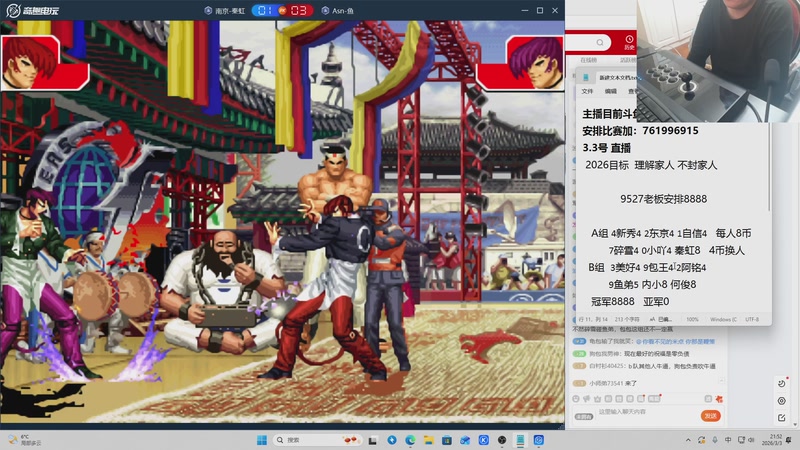Click the line 9527老板安排8888

pos(663,199)
